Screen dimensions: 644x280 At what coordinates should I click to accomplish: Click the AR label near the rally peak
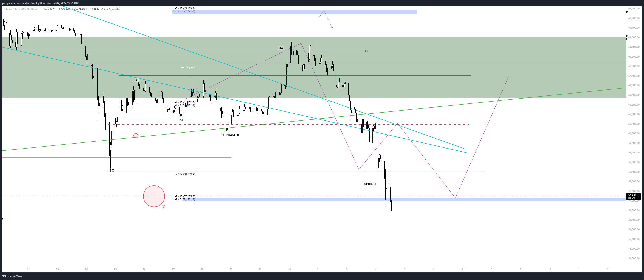click(x=137, y=80)
